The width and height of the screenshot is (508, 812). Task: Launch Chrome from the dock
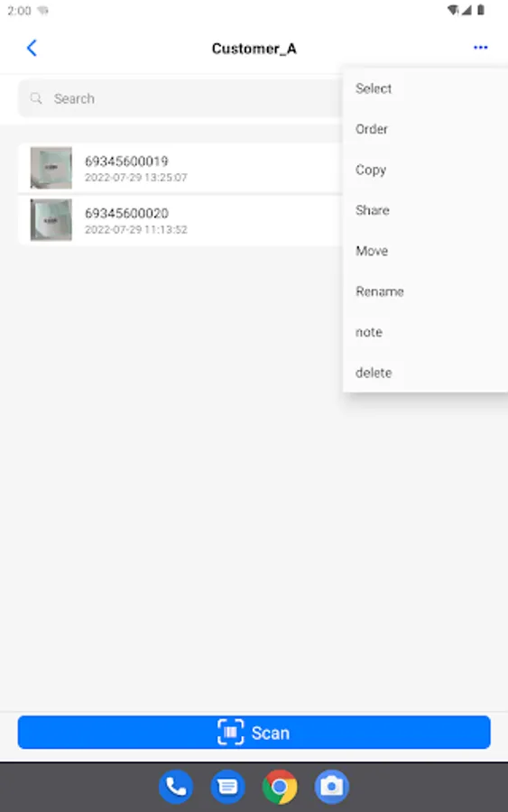click(280, 787)
